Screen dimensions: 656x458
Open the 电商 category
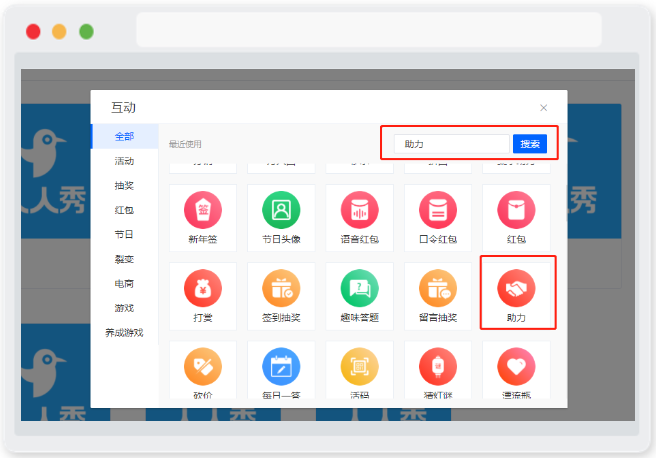pos(125,284)
